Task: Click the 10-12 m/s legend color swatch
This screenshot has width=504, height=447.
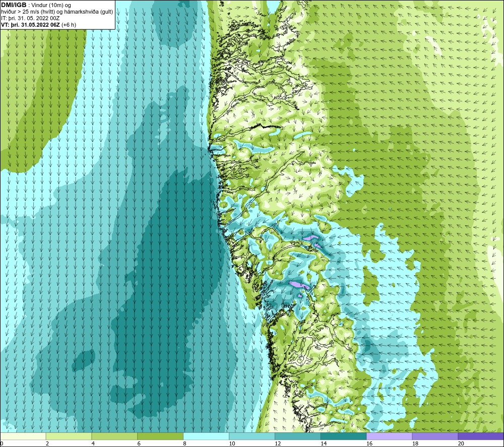Action: coord(251,436)
